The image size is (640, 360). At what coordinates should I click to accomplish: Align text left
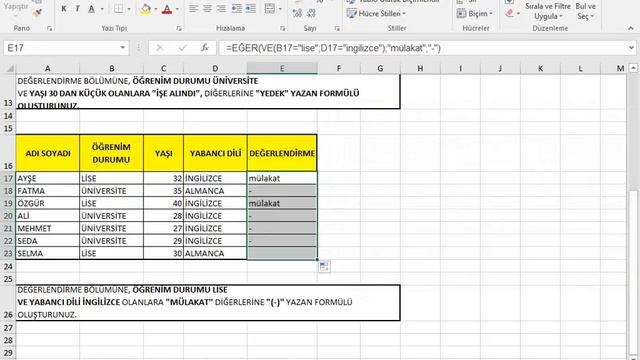pyautogui.click(x=194, y=9)
